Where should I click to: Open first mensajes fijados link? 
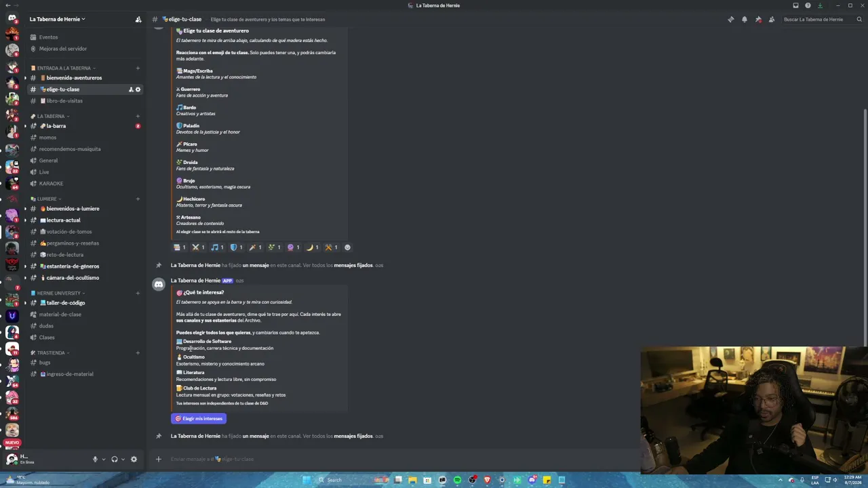pos(353,265)
